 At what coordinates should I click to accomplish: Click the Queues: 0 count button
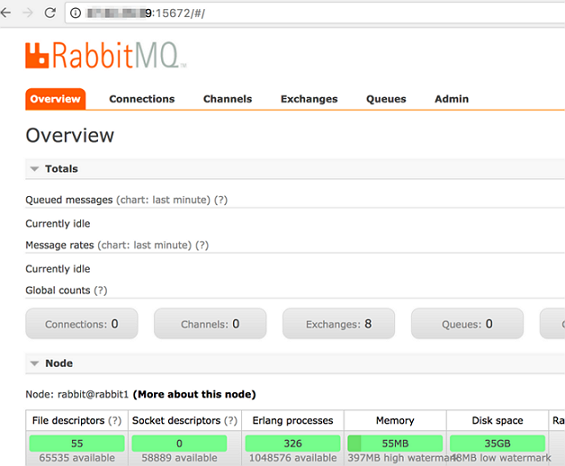[467, 324]
